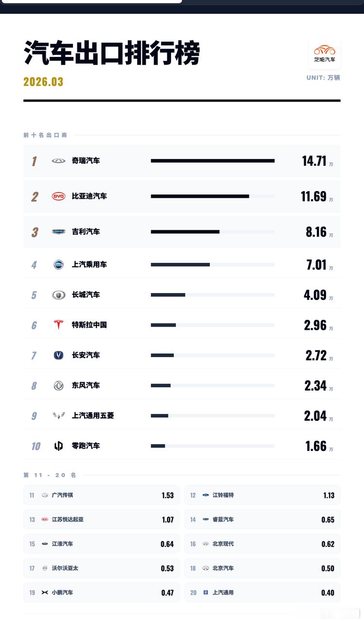
Task: Select the Wuling (上汽通用五菱) wing logo
Action: [x=58, y=415]
